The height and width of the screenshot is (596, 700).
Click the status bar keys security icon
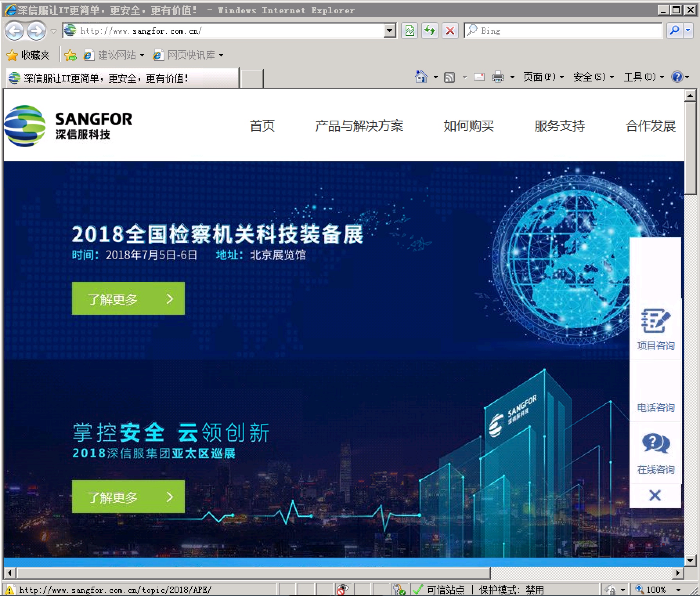(x=399, y=590)
